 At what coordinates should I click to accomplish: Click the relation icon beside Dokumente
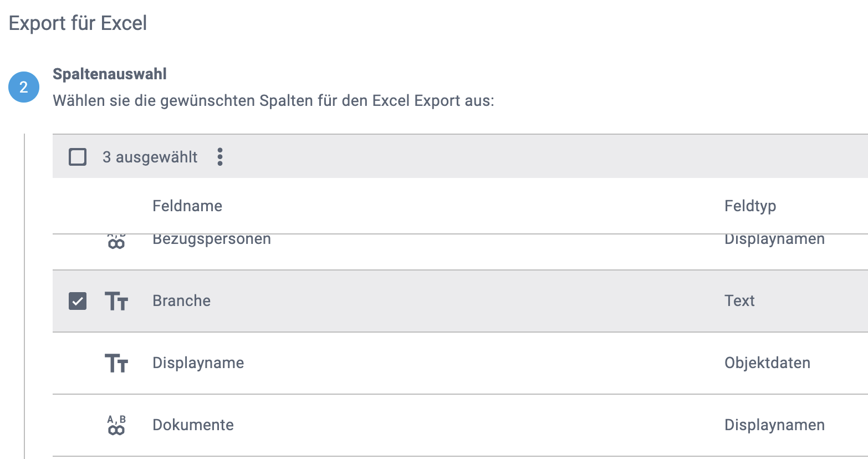click(x=116, y=425)
